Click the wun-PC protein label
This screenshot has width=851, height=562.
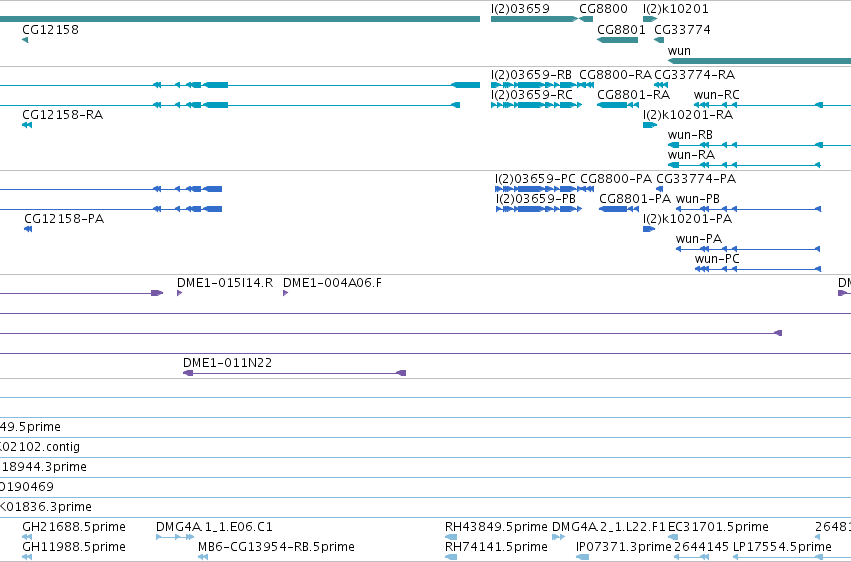pos(716,259)
